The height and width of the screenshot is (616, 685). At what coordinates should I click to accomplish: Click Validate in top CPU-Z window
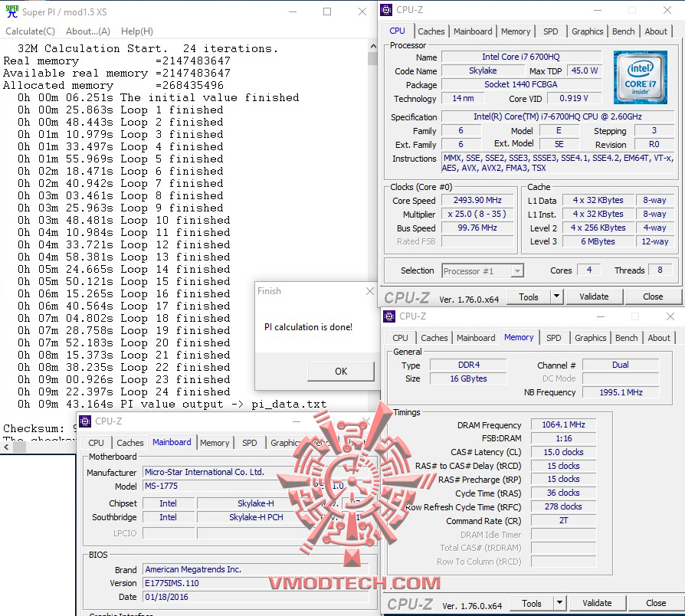coord(594,297)
